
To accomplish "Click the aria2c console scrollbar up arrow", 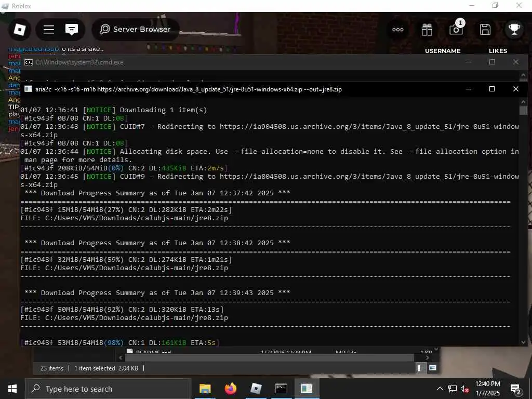I will pos(523,102).
